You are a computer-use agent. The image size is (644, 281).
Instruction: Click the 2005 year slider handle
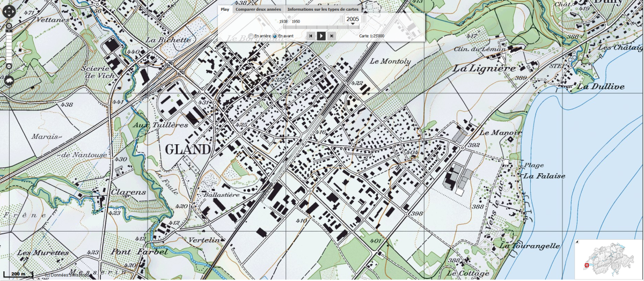click(x=353, y=20)
